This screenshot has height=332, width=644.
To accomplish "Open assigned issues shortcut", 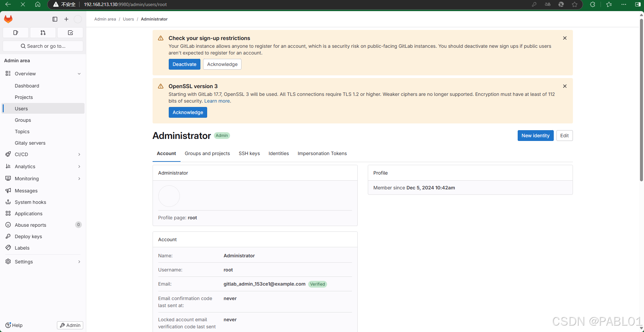I will click(15, 33).
